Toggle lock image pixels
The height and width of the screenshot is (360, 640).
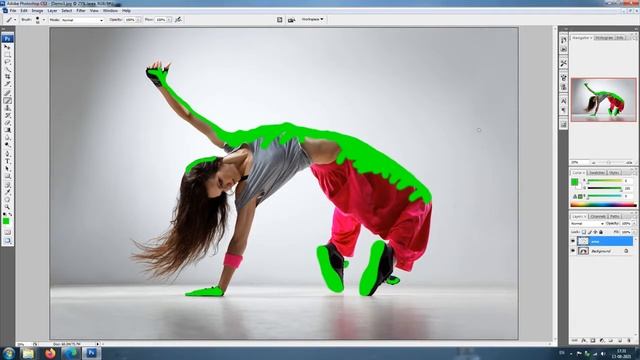[590, 232]
